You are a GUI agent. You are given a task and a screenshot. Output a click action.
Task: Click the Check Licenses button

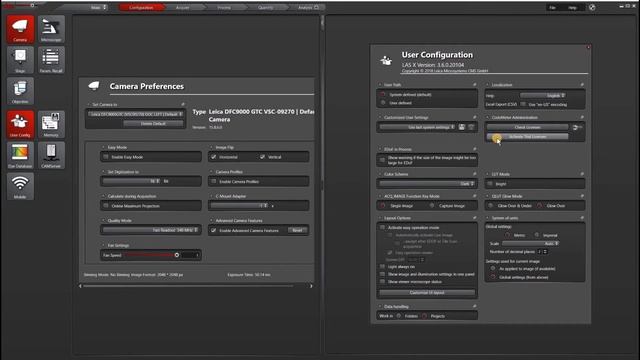527,127
